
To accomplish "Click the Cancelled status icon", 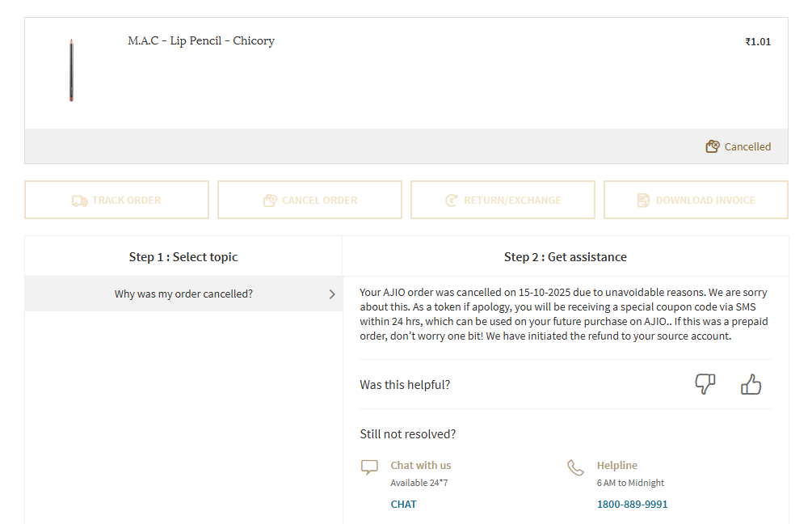I will pos(713,146).
